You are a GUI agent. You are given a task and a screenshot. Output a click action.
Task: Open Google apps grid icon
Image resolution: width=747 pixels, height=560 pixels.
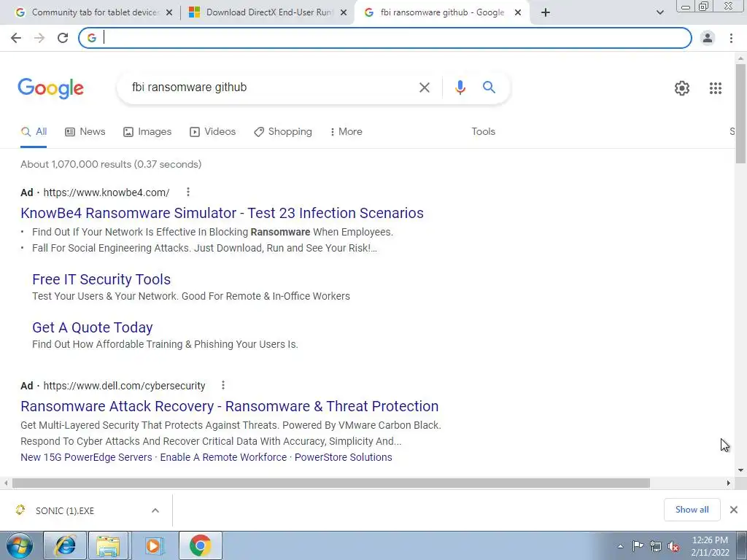(715, 88)
